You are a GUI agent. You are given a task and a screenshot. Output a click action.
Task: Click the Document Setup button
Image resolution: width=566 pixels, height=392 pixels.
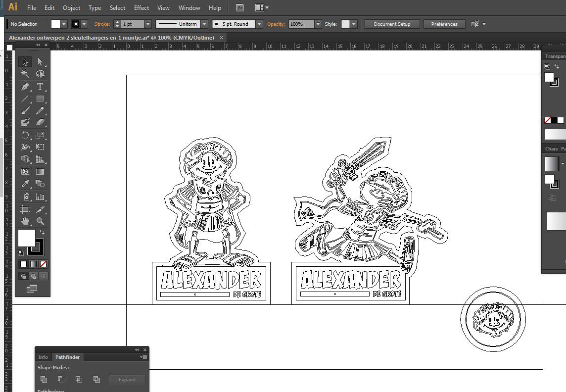pyautogui.click(x=392, y=24)
